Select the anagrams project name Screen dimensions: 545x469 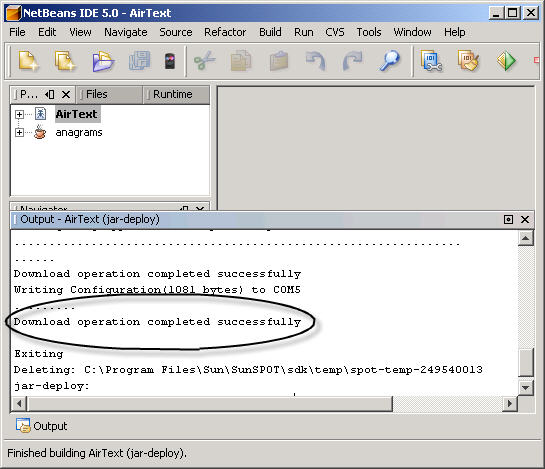79,132
